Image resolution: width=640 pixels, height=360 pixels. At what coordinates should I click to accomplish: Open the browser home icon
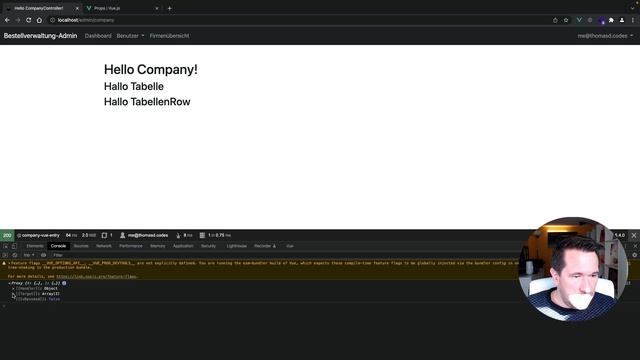[x=39, y=20]
